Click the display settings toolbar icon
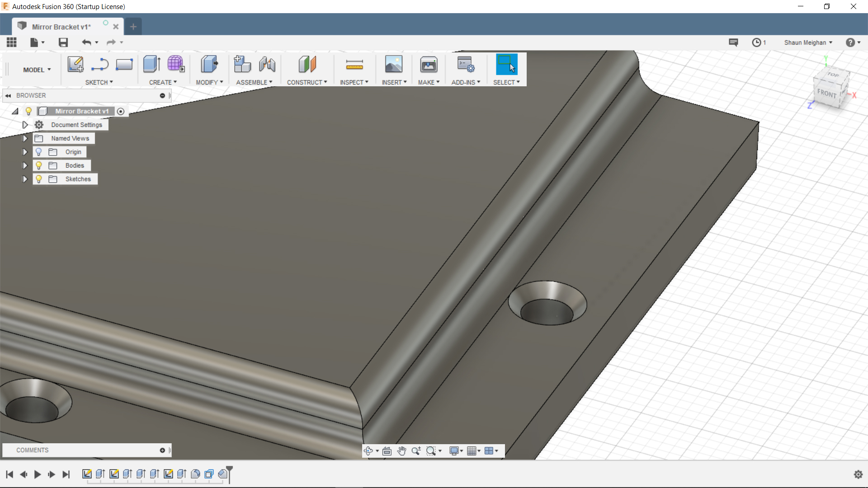 pos(455,450)
